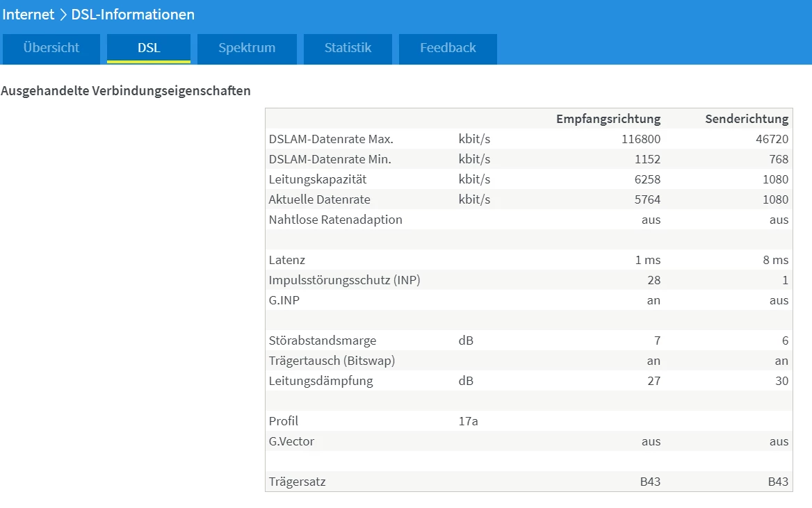Open the Spektrum tab
The height and width of the screenshot is (508, 812).
click(247, 48)
